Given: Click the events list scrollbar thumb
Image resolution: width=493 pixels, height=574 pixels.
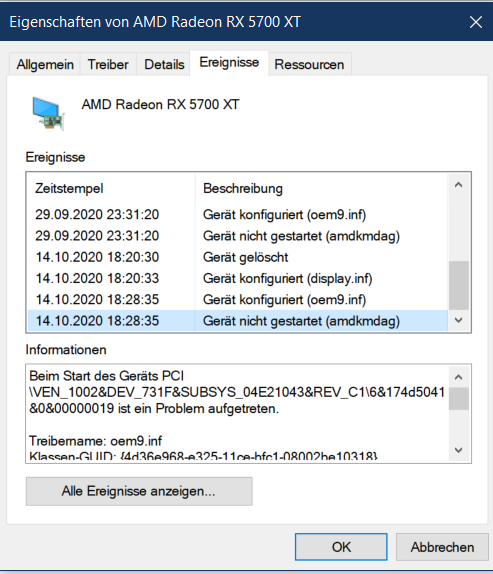Looking at the screenshot, I should [x=459, y=285].
